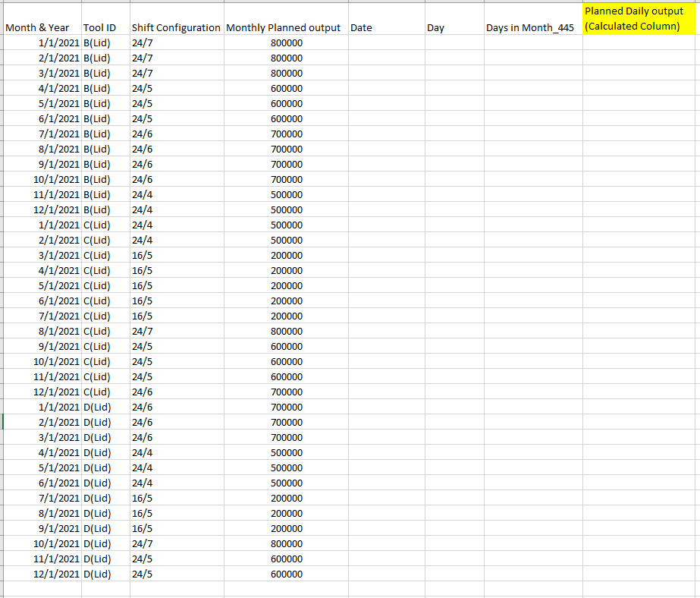Click date 10/1/2021 in the B(Lid) rows
This screenshot has height=598, width=700.
(x=42, y=180)
